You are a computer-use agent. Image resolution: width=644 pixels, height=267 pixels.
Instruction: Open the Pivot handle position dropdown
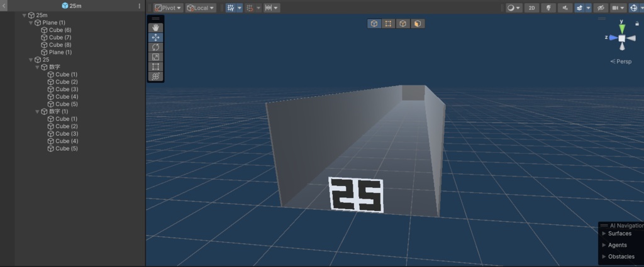tap(169, 8)
